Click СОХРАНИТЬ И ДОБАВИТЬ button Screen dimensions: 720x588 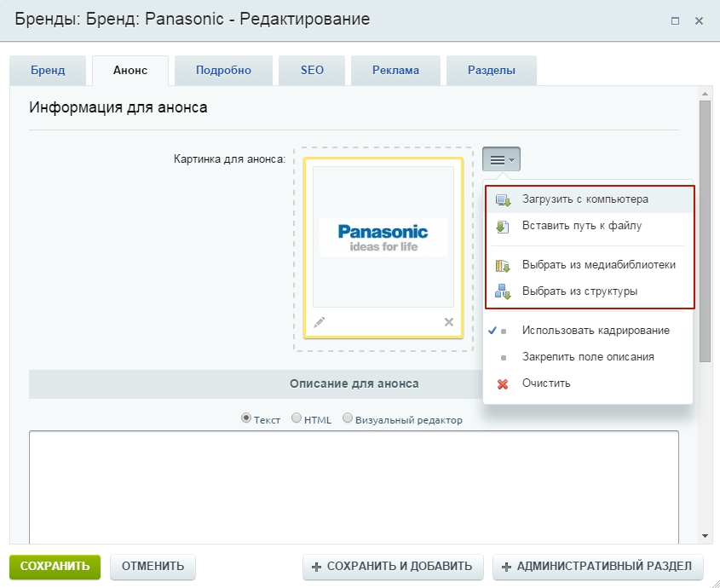tap(393, 567)
